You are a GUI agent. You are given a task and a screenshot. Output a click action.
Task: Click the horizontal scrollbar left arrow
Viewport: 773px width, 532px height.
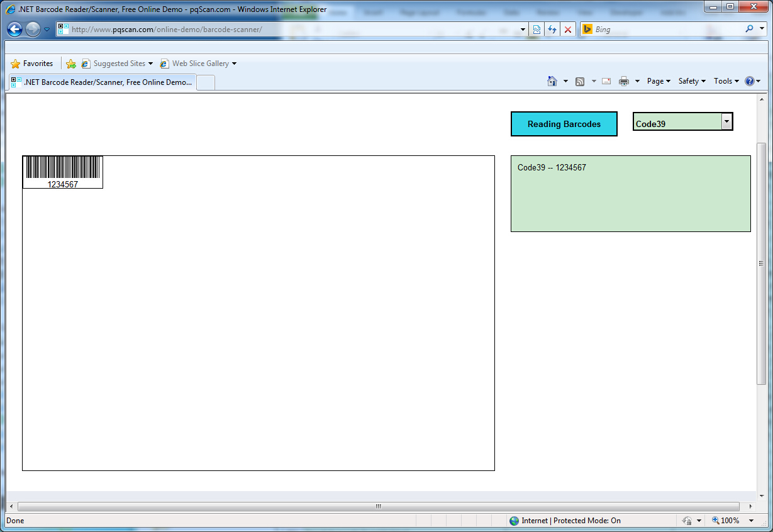(11, 506)
